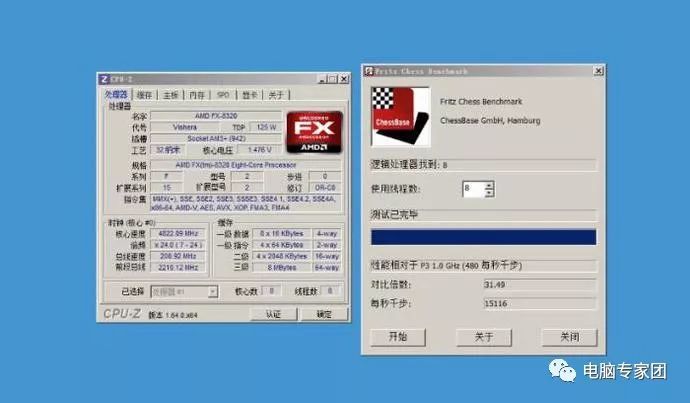Viewport: 690px width, 403px height.
Task: Click the L3 8 MBytes value
Action: tap(282, 268)
